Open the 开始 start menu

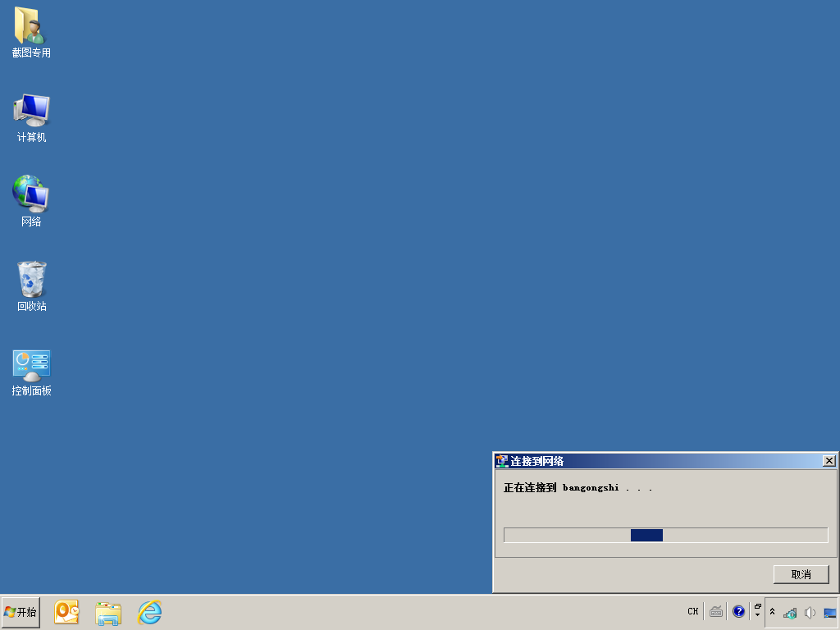tap(21, 612)
